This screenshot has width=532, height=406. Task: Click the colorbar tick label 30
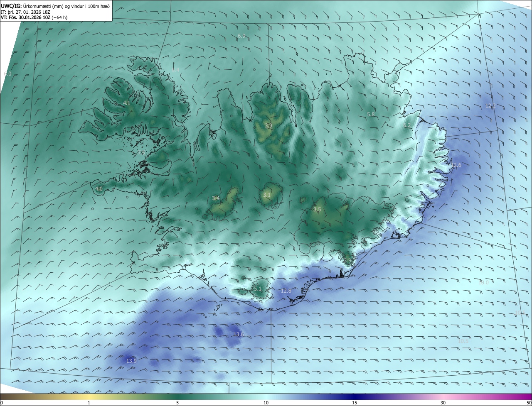(443, 403)
